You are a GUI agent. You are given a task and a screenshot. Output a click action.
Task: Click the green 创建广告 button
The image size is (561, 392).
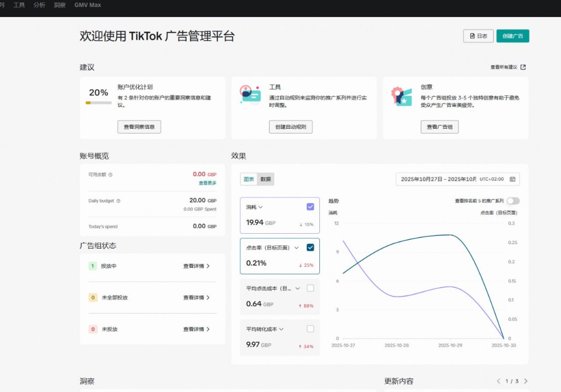(512, 36)
